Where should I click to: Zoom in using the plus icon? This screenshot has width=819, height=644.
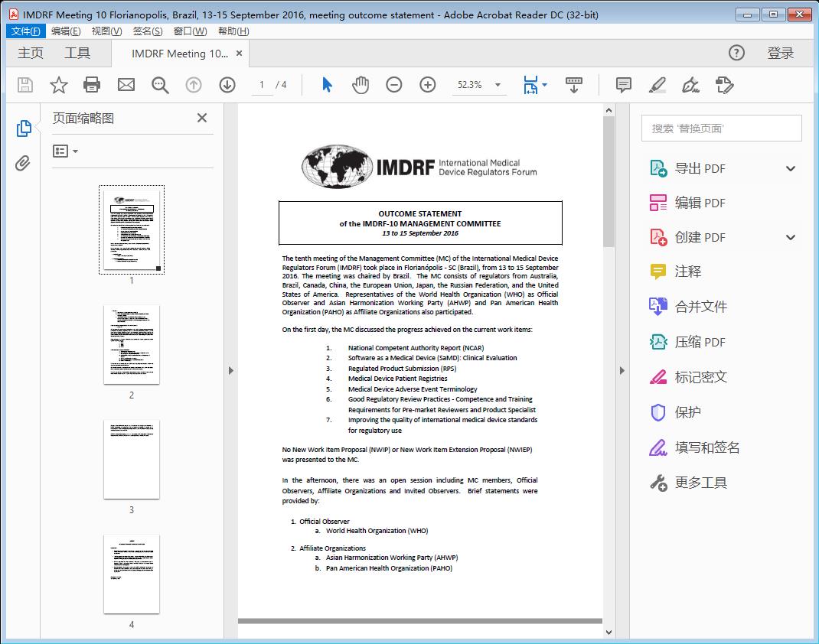tap(428, 85)
